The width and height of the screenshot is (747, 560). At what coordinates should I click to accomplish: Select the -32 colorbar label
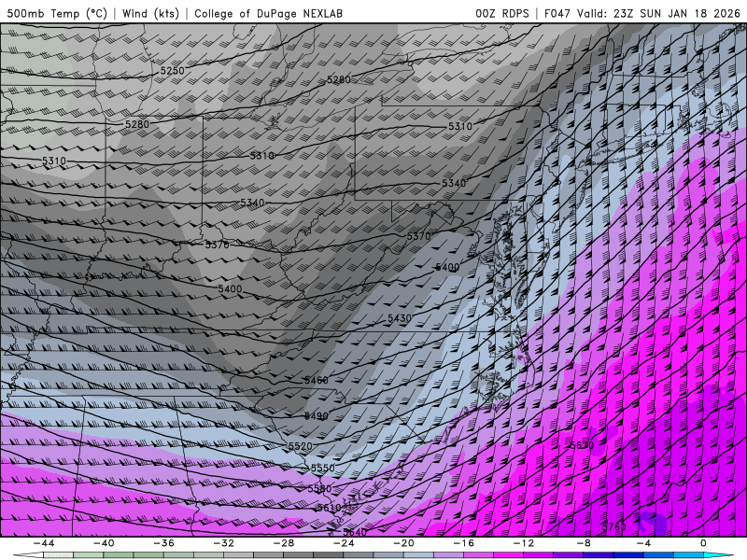click(224, 543)
